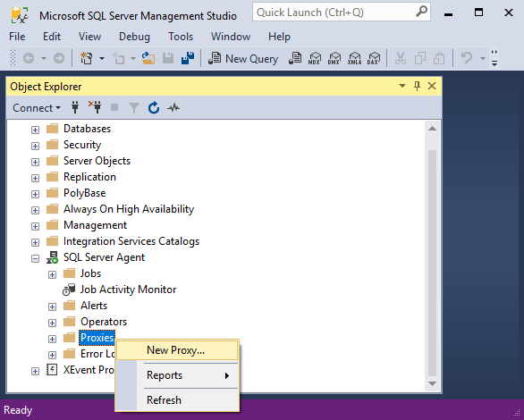Image resolution: width=524 pixels, height=420 pixels.
Task: Click the Undo toolbar icon
Action: coord(467,58)
